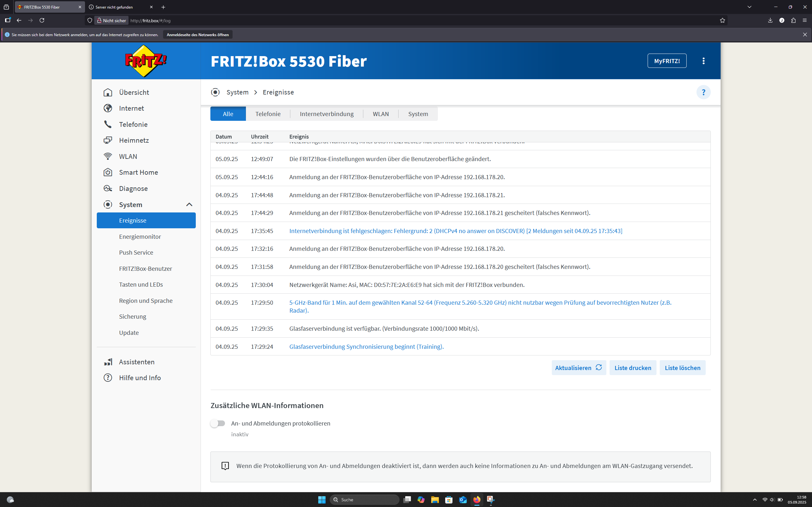
Task: Click the Hilfe und Info question icon
Action: click(x=108, y=378)
